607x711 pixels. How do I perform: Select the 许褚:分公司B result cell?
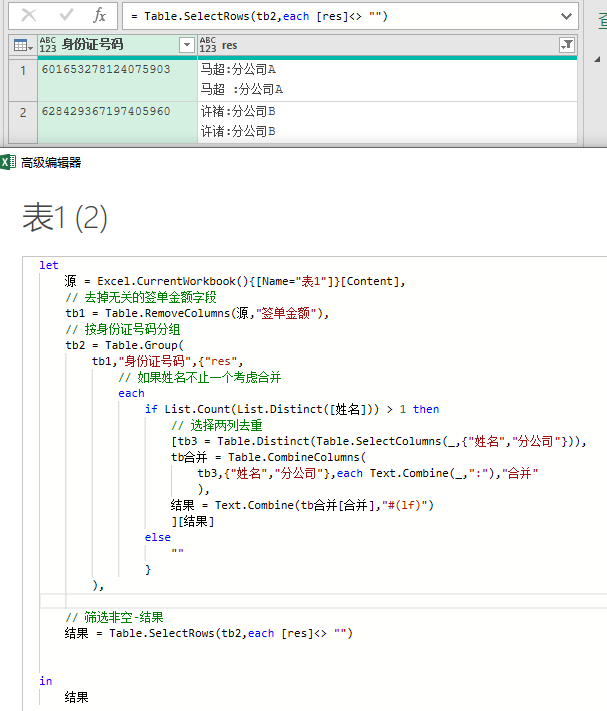388,122
